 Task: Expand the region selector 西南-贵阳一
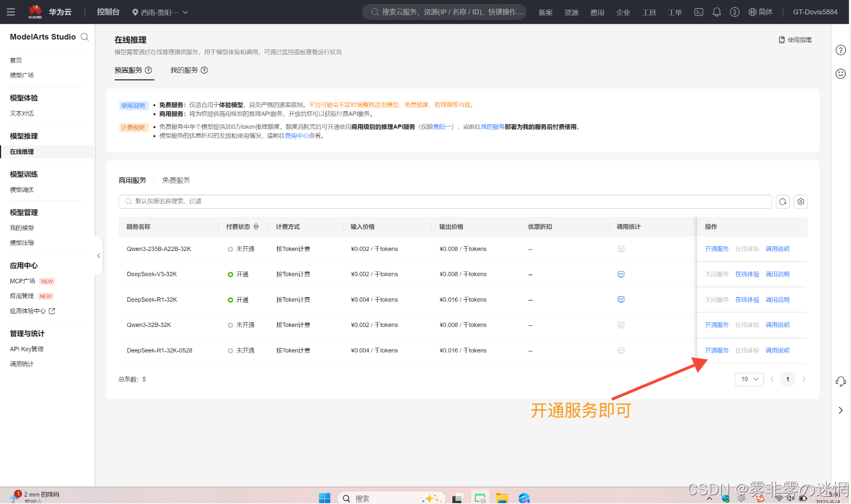point(160,12)
